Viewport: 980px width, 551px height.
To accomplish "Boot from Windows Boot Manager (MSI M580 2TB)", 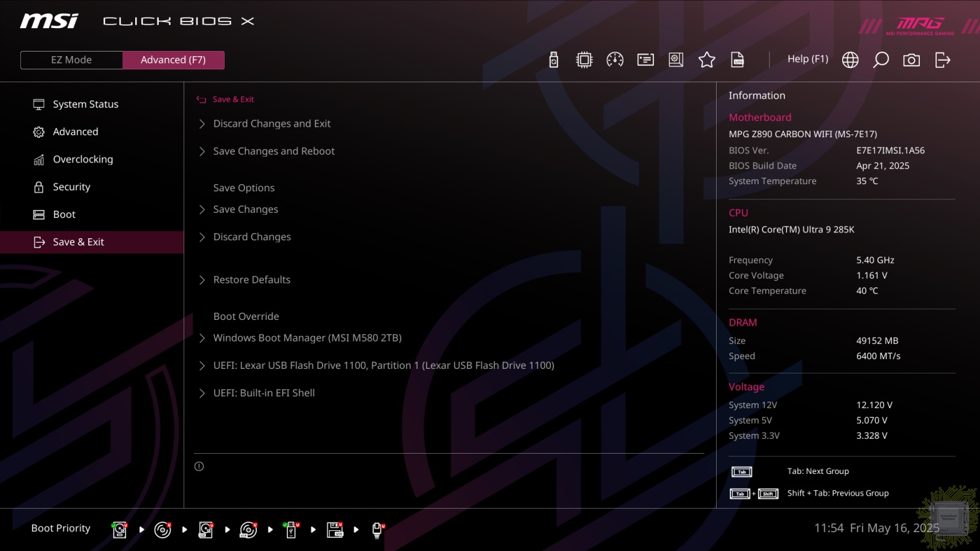I will (x=307, y=338).
